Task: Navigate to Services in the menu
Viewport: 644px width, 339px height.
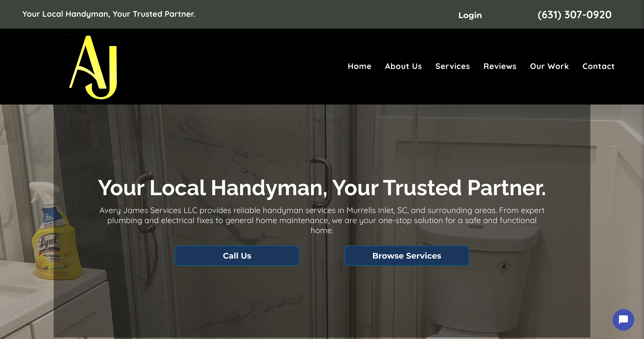Action: click(452, 66)
